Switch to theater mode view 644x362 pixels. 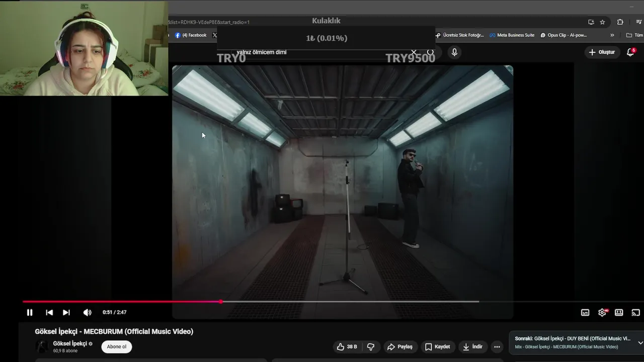(x=619, y=312)
